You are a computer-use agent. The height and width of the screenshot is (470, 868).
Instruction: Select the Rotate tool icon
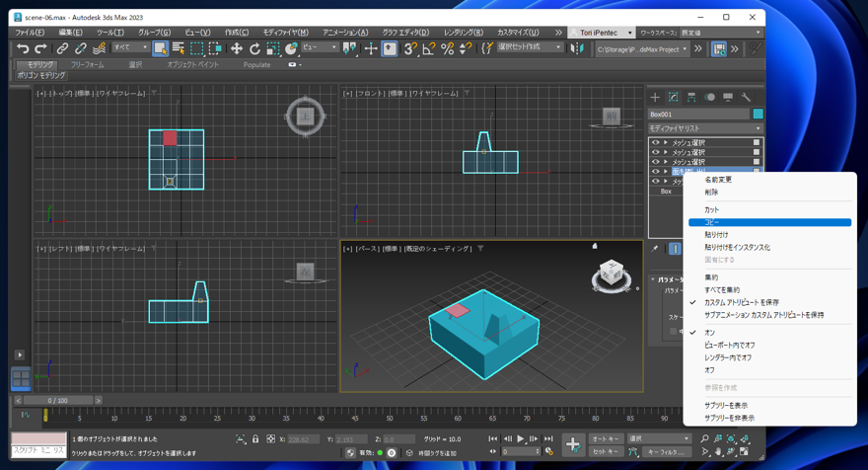click(x=254, y=48)
